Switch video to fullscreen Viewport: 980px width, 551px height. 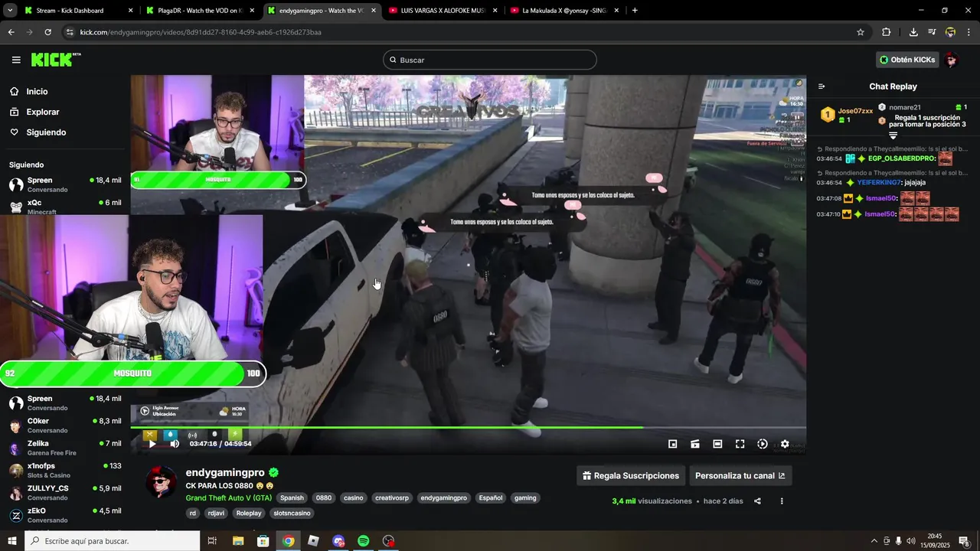point(740,444)
